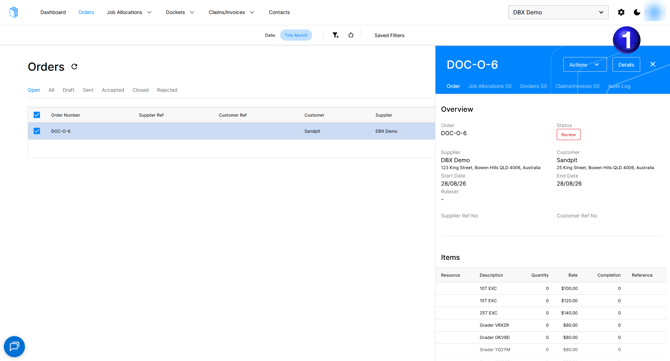Image resolution: width=670 pixels, height=361 pixels.
Task: Click the Details button
Action: (x=626, y=65)
